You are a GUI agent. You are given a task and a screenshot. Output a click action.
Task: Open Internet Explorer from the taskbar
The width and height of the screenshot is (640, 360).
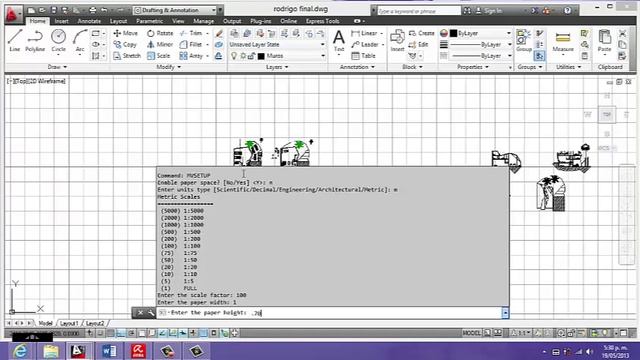20,351
